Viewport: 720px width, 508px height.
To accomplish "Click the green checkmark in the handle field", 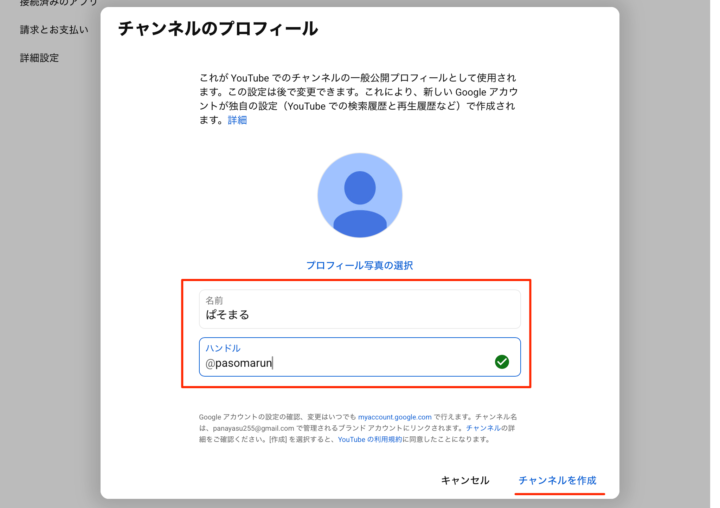I will [502, 362].
